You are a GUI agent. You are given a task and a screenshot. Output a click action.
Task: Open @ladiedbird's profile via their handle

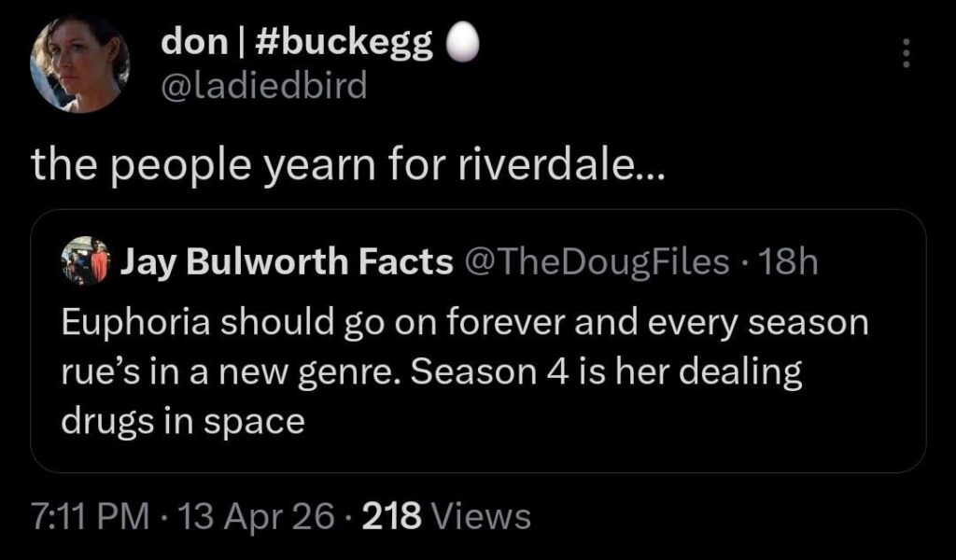point(264,86)
